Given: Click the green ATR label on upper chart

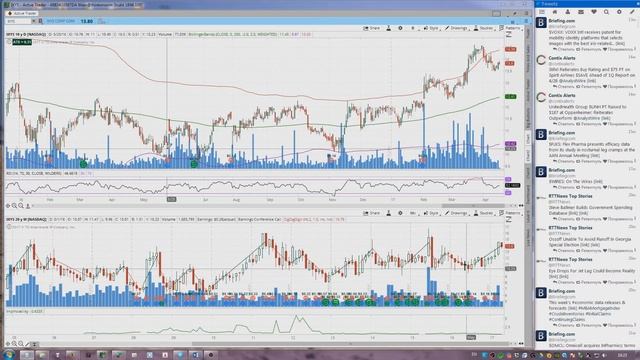Looking at the screenshot, I should tap(22, 42).
